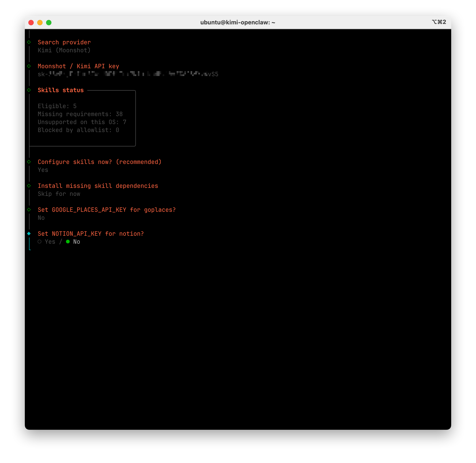Click the ⌥⌘2 shortcut indicator in title bar
This screenshot has width=476, height=463.
(439, 22)
